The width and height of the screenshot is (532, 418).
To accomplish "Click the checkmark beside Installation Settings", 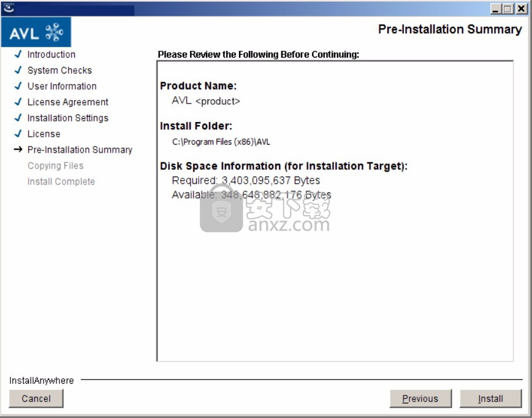I will [18, 118].
